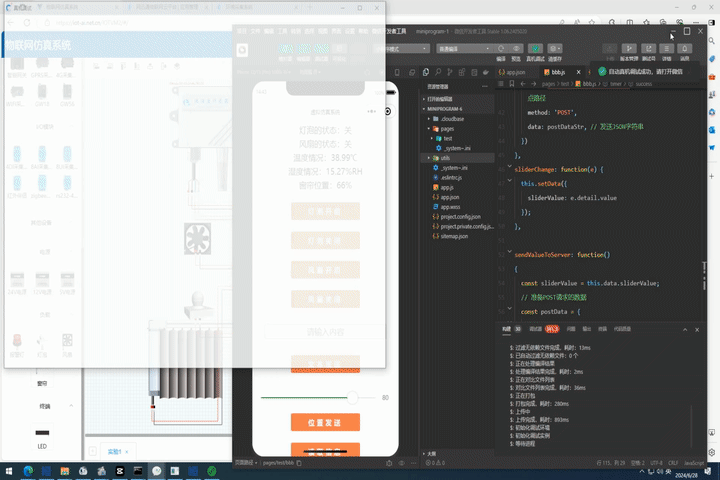Viewport: 720px width, 480px height.
Task: Click the 位置发送 button in simulator
Action: click(x=325, y=423)
